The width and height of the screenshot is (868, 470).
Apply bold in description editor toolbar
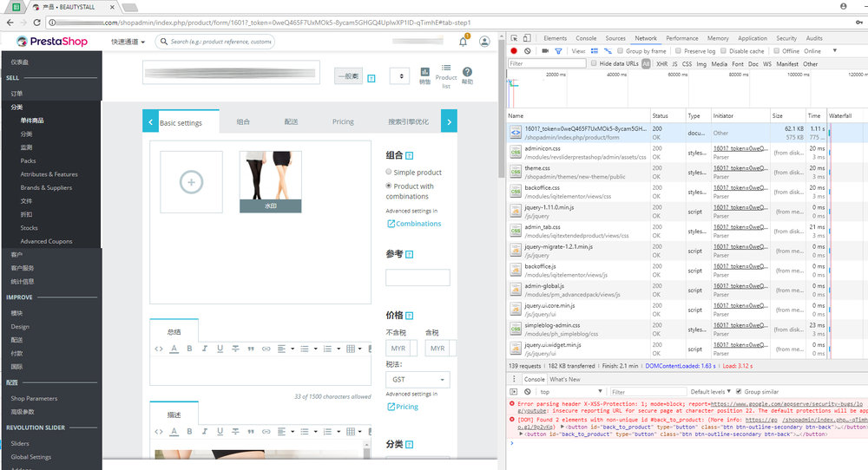[189, 431]
